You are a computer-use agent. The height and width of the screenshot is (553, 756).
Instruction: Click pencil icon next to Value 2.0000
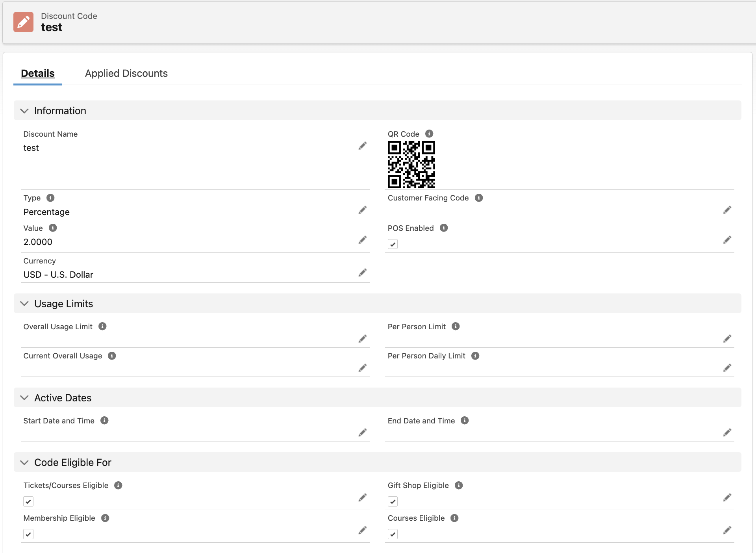tap(362, 240)
